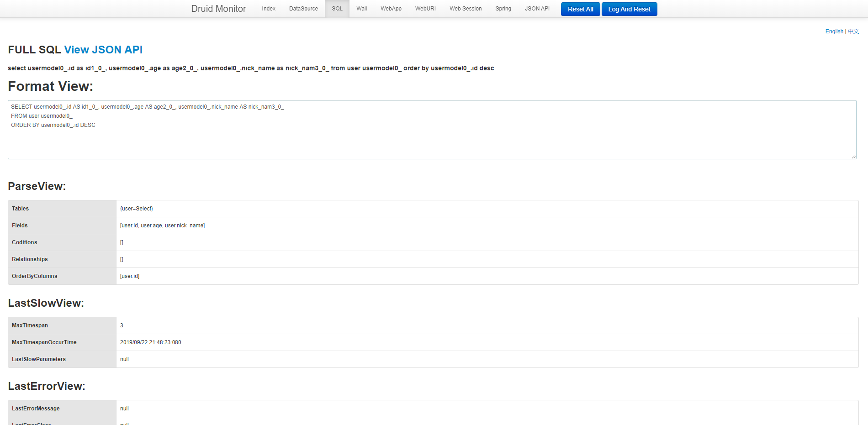Open the View JSON API link
The image size is (868, 425).
click(x=103, y=50)
